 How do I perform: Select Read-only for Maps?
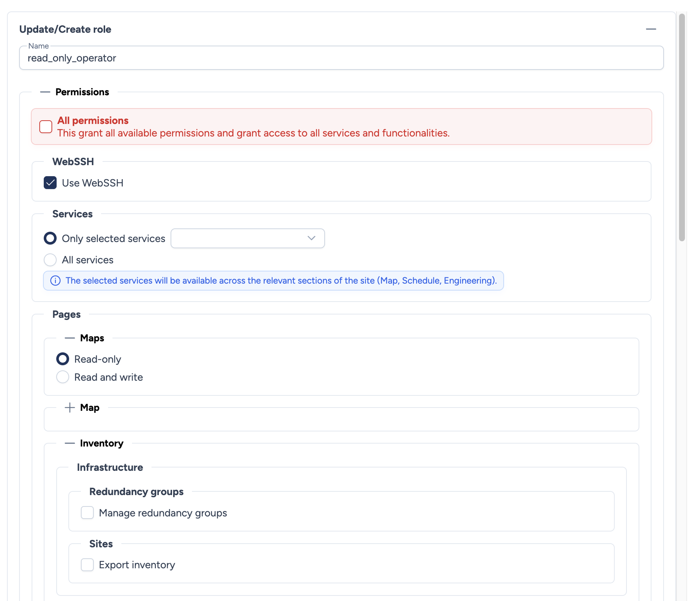point(63,359)
